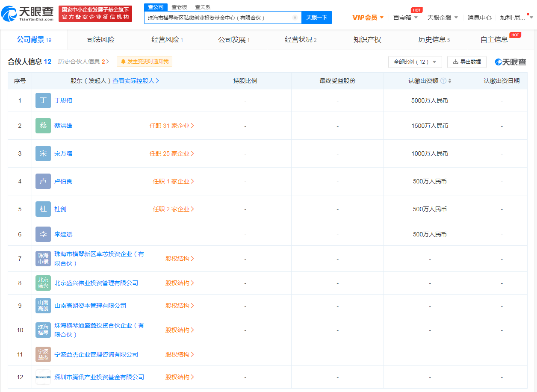The height and width of the screenshot is (392, 537).
Task: Switch to 历史信息 tab
Action: tap(434, 40)
